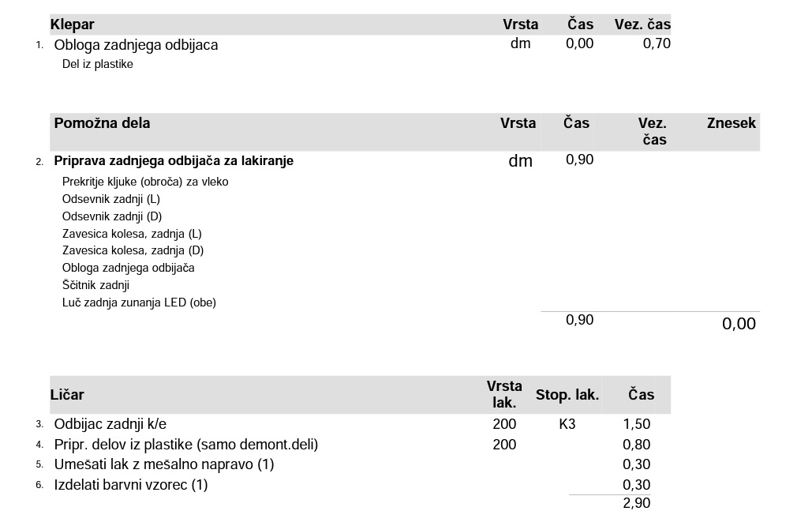812x526 pixels.
Task: Select the 'Izdelati barvni vzorec (1)' row
Action: [x=131, y=485]
